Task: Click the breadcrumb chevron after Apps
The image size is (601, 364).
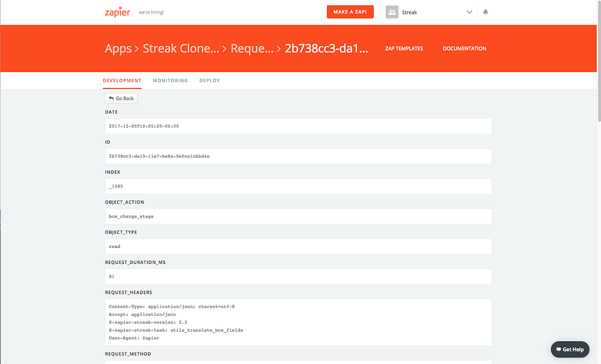Action: (137, 49)
